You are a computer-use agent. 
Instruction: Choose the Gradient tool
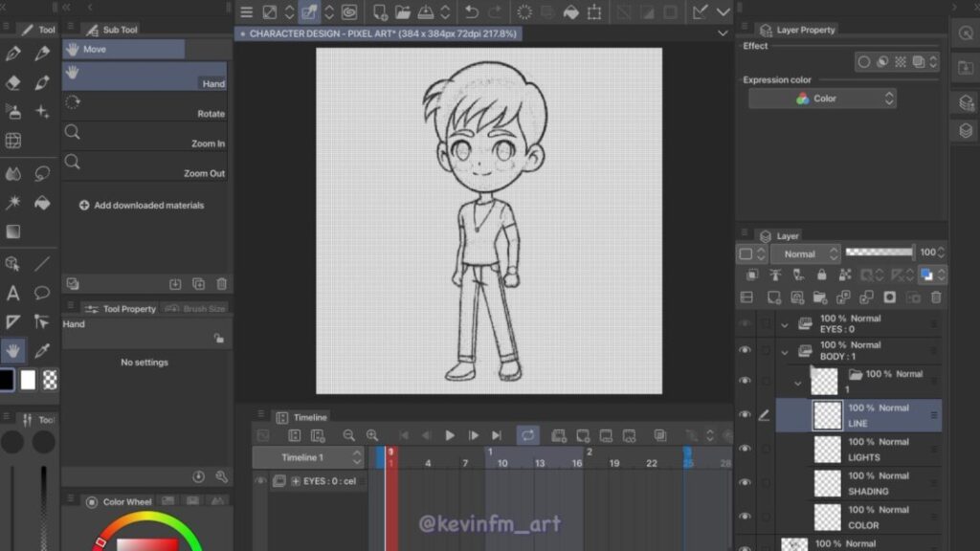[13, 231]
